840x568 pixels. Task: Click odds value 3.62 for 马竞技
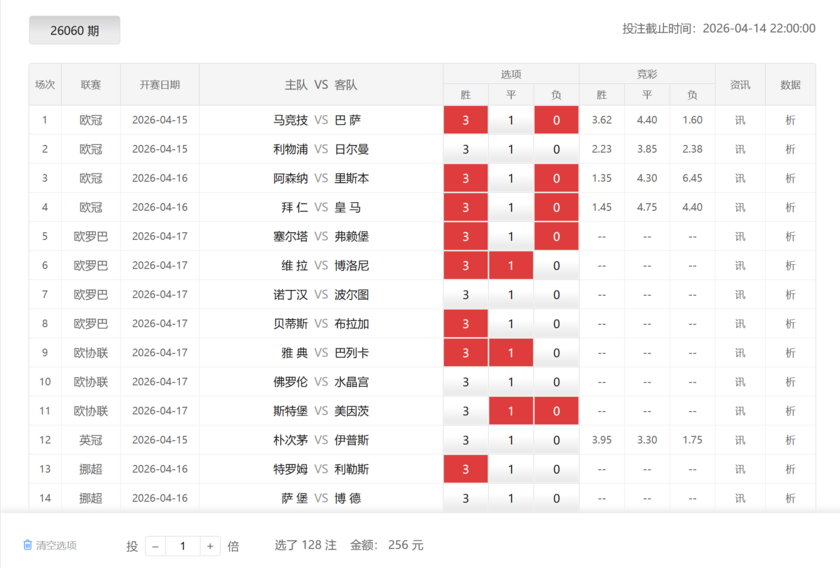602,120
